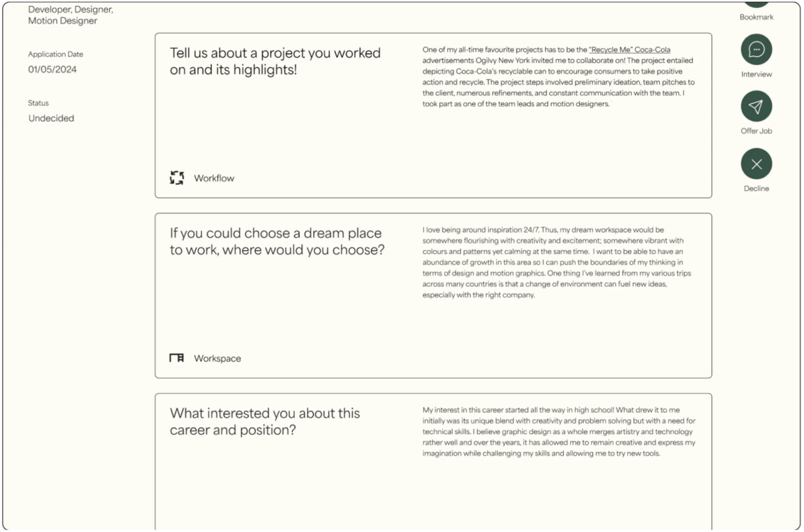Click the Workflow arrows icon
Viewport: 804px width, 532px height.
point(177,178)
